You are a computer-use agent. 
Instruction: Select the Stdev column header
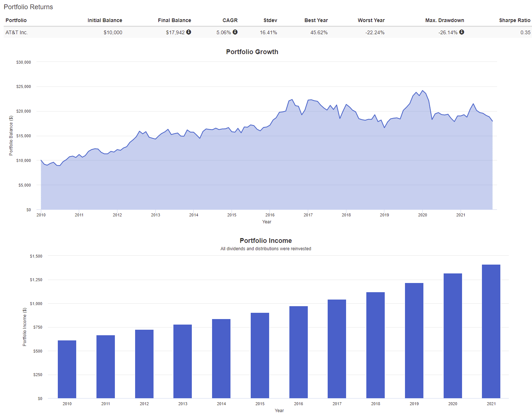(x=270, y=20)
